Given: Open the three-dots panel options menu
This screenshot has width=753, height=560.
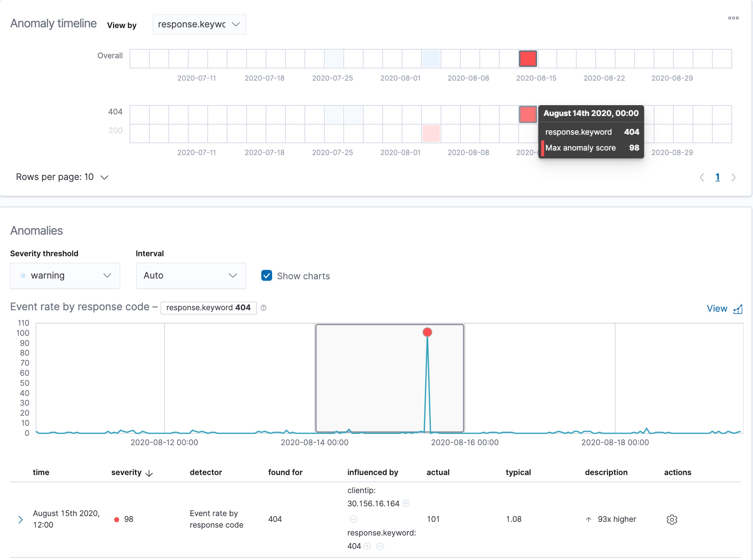Looking at the screenshot, I should click(x=733, y=18).
